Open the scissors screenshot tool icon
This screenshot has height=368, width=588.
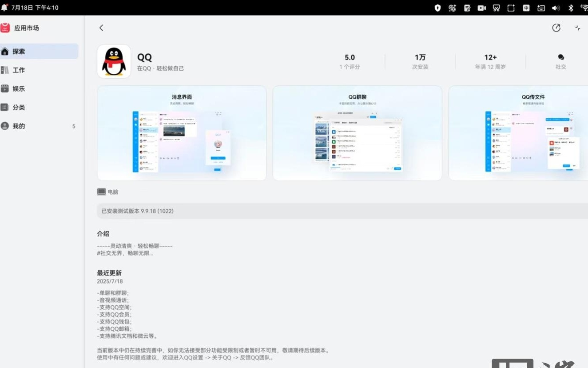(497, 8)
